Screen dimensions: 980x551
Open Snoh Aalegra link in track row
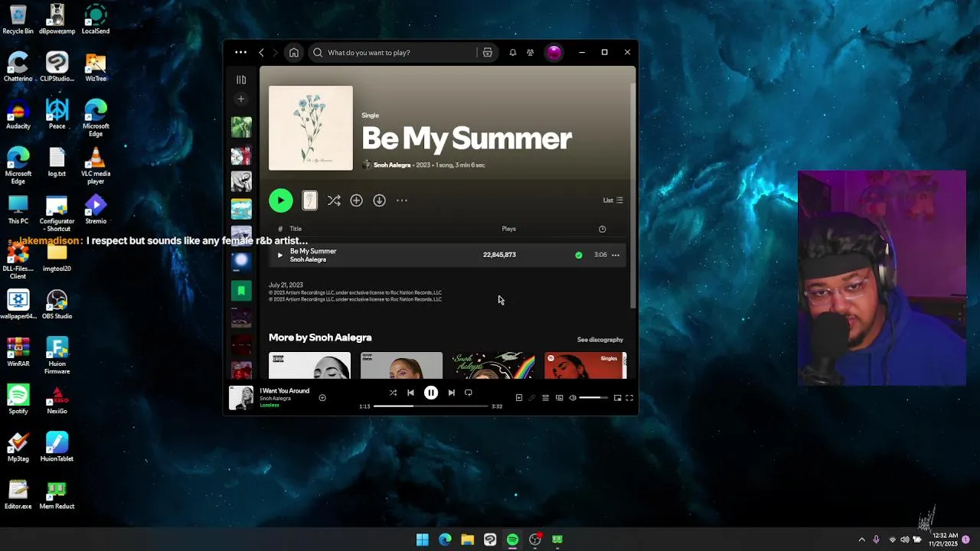(x=308, y=259)
